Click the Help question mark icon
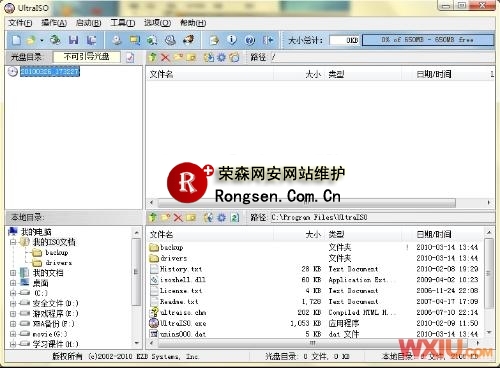 250,40
